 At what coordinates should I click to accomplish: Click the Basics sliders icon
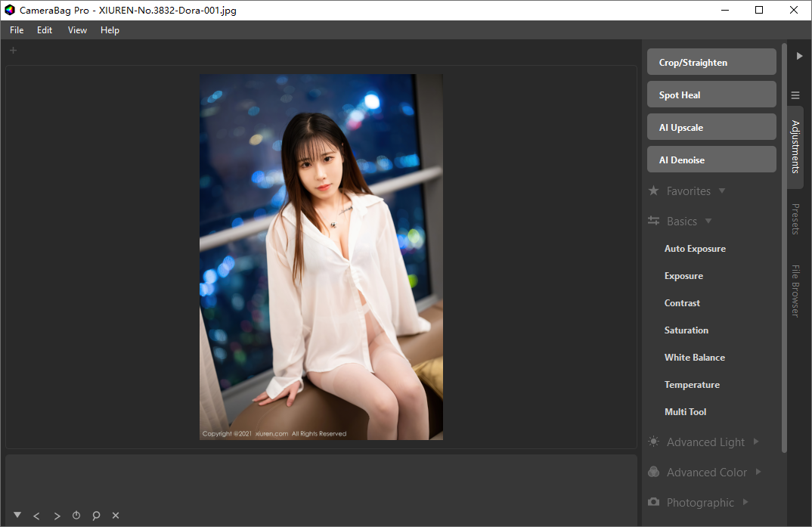[653, 221]
